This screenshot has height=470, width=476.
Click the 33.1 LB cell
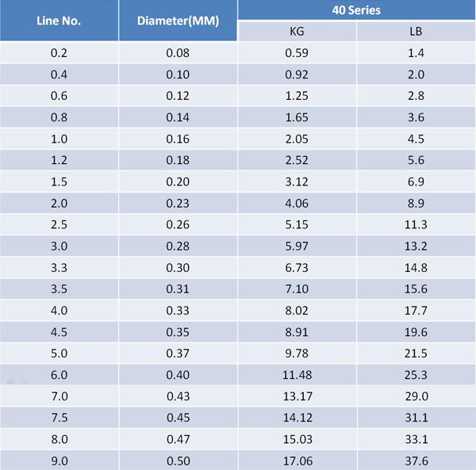[x=416, y=438]
